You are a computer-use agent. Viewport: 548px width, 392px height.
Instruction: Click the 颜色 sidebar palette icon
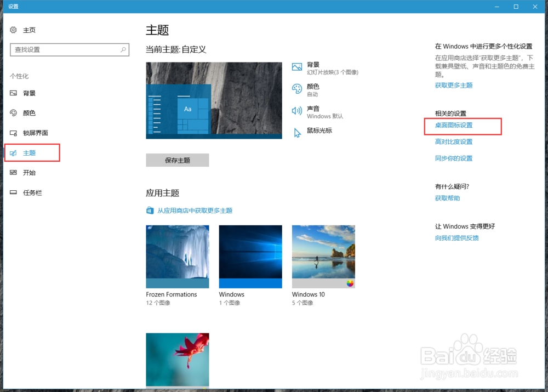pos(13,112)
